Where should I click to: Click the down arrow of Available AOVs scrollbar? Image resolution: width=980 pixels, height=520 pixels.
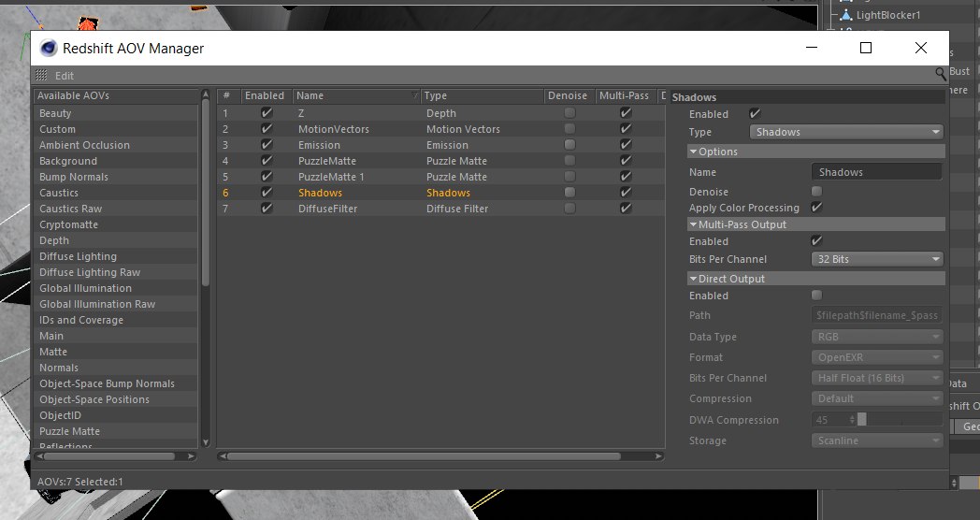[x=206, y=442]
